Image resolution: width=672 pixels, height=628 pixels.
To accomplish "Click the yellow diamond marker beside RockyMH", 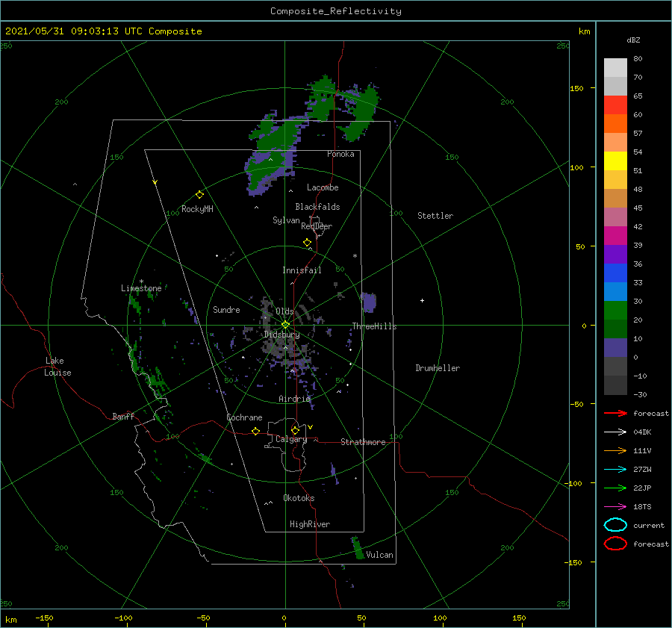I will [199, 195].
